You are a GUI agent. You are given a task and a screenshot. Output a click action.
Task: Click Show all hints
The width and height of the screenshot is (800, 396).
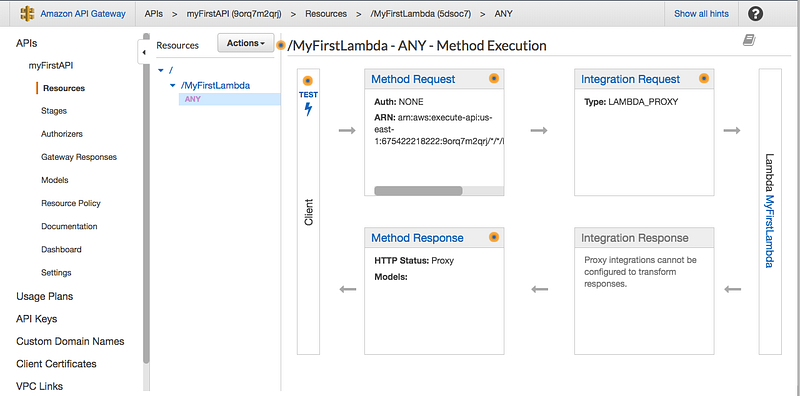(x=702, y=14)
